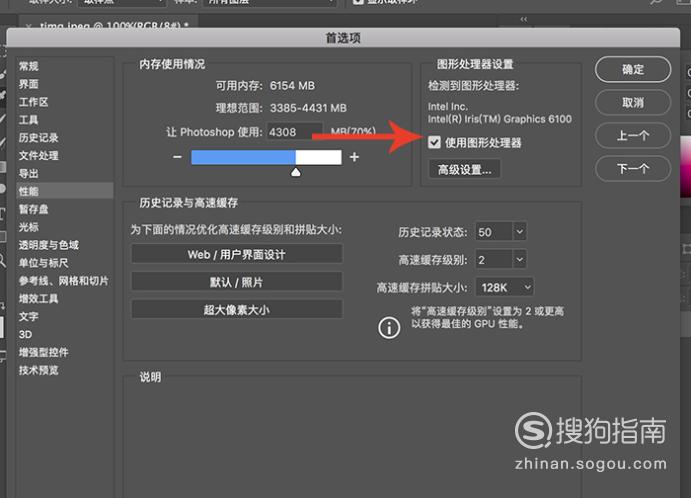Image resolution: width=691 pixels, height=498 pixels.
Task: Select 历史记录 in the sidebar
Action: 38,138
